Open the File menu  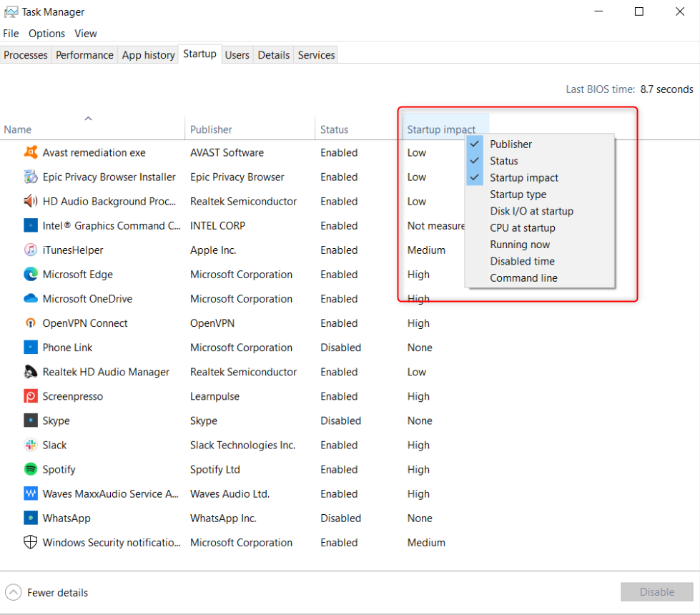(x=11, y=34)
